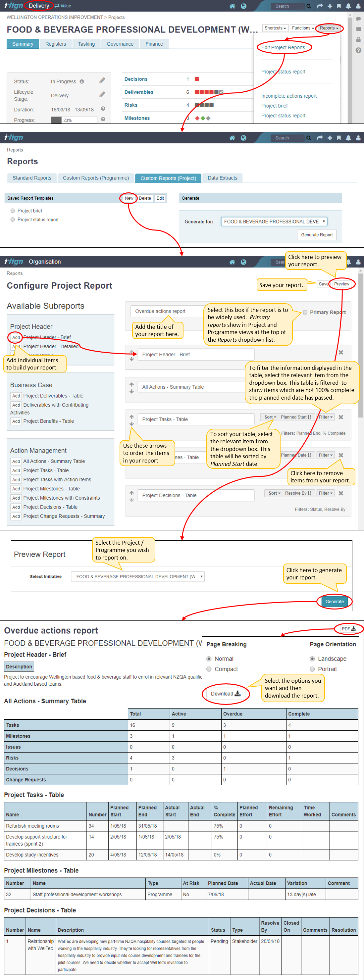Open the Select Initiative dropdown
The image size is (364, 980).
tap(138, 577)
